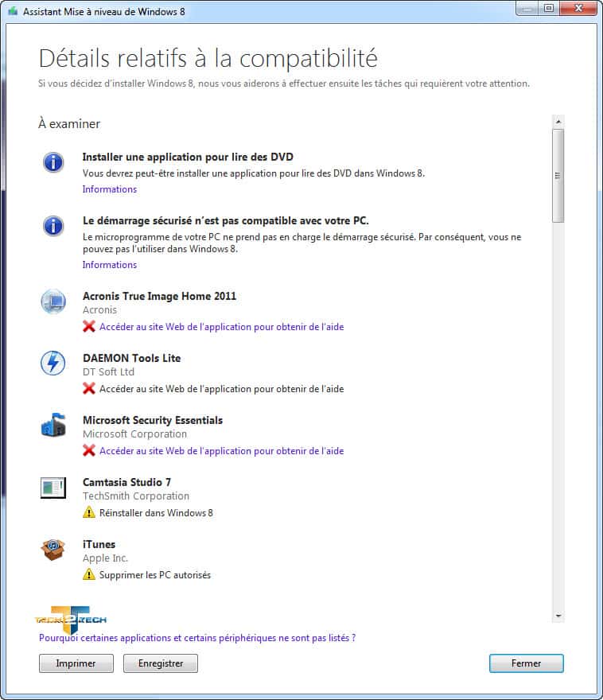Screen dimensions: 603x700
Task: Click the 'DT Soft Ltd' publisher text
Action: (x=108, y=372)
